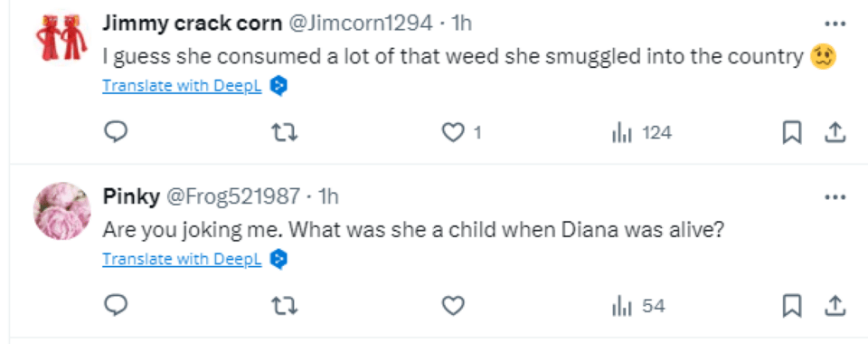Screen dimensions: 868x344
Task: Open more options on Pinky's tweet
Action: pos(835,196)
